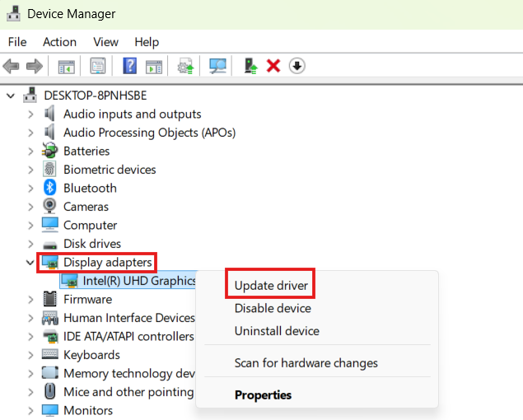The height and width of the screenshot is (420, 523).
Task: Expand Audio Processing Objects (APOs) chevron
Action: pyautogui.click(x=30, y=133)
